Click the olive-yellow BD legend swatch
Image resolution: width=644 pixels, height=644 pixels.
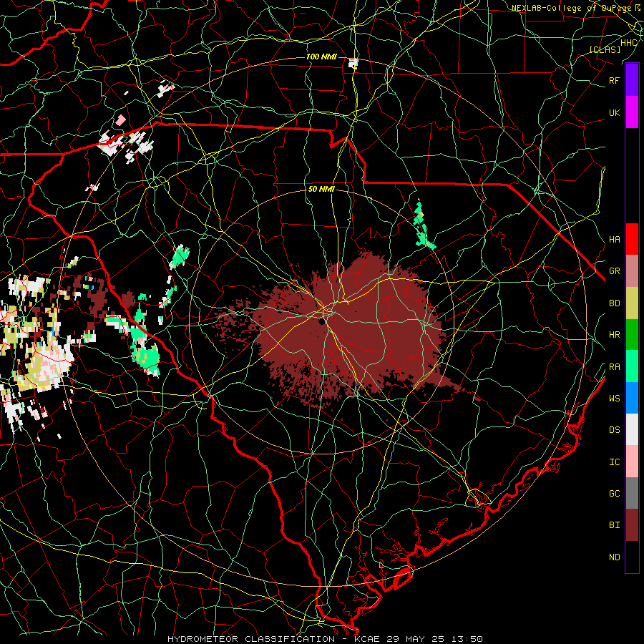point(632,303)
